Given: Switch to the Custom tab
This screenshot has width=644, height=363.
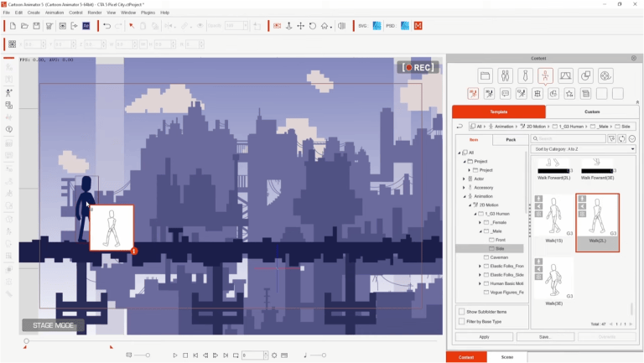Looking at the screenshot, I should pos(592,111).
